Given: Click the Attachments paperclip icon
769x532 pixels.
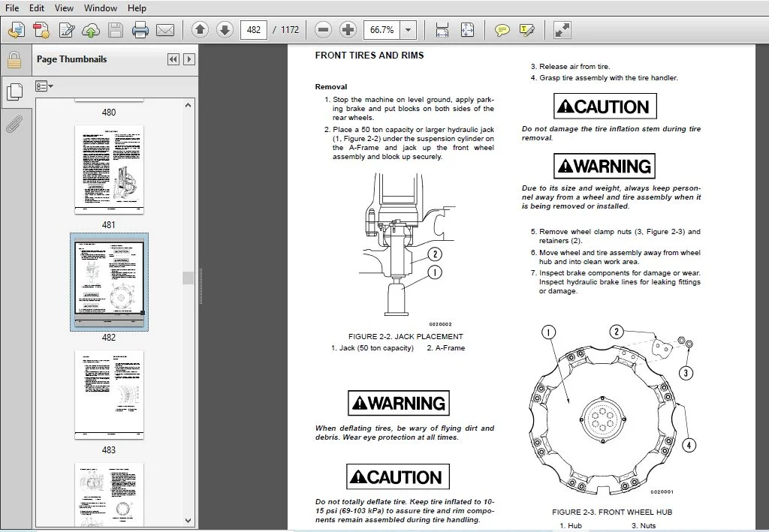Looking at the screenshot, I should point(14,124).
